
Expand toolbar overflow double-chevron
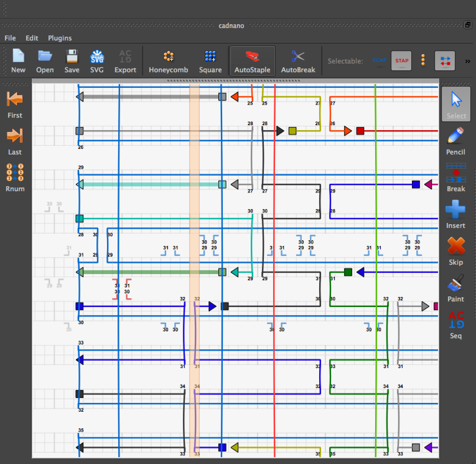pyautogui.click(x=467, y=61)
